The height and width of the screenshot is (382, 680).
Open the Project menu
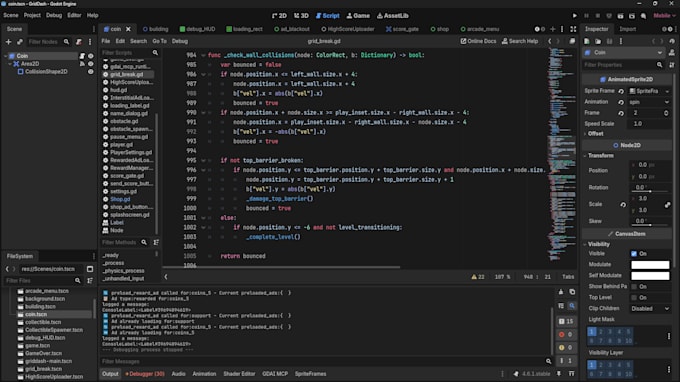(32, 15)
